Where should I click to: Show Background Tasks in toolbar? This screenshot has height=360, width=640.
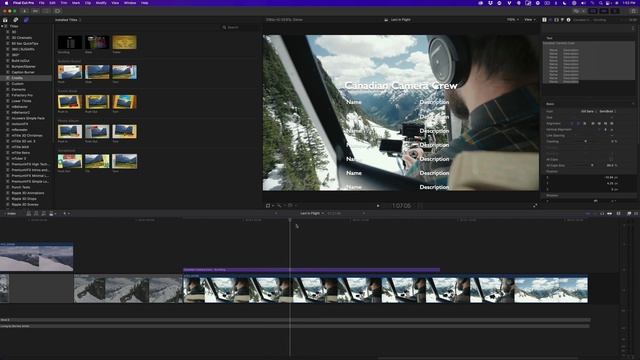coord(57,11)
